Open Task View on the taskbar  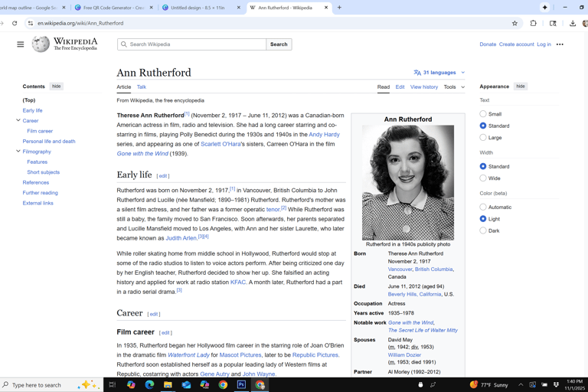pos(112,384)
